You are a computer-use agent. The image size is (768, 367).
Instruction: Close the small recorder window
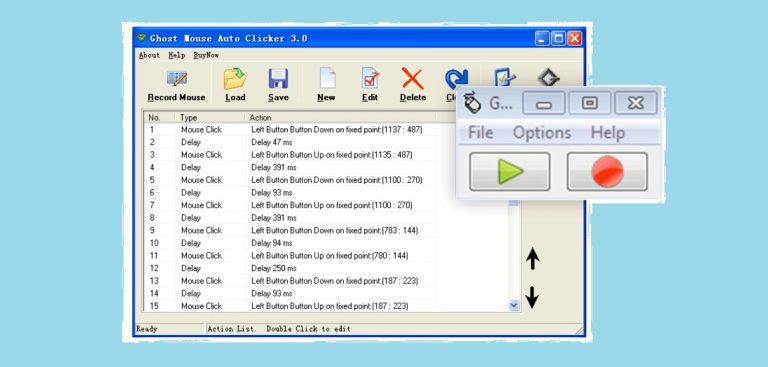[x=636, y=103]
